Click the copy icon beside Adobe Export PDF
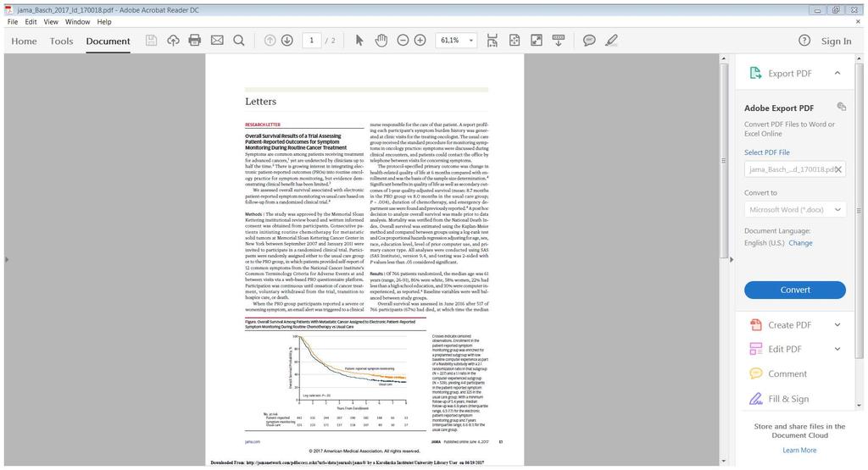Image resolution: width=868 pixels, height=470 pixels. click(x=842, y=106)
